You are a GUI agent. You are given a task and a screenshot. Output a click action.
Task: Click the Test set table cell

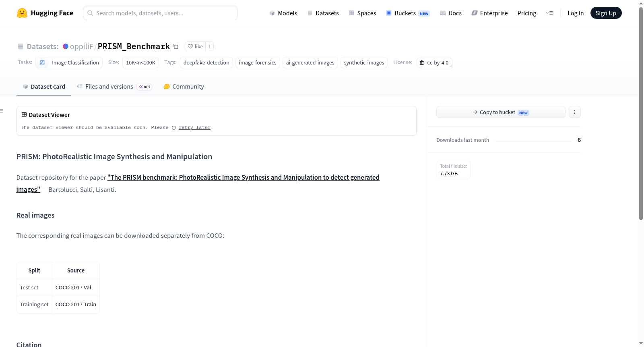click(x=34, y=288)
